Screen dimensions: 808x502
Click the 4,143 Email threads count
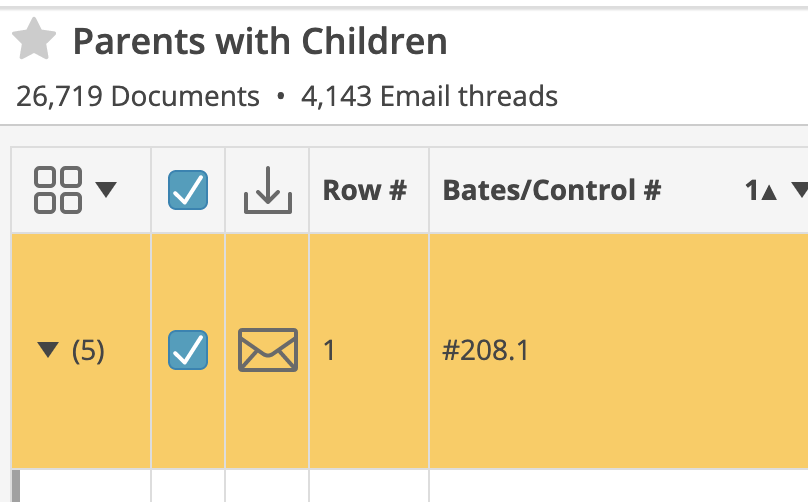point(430,96)
